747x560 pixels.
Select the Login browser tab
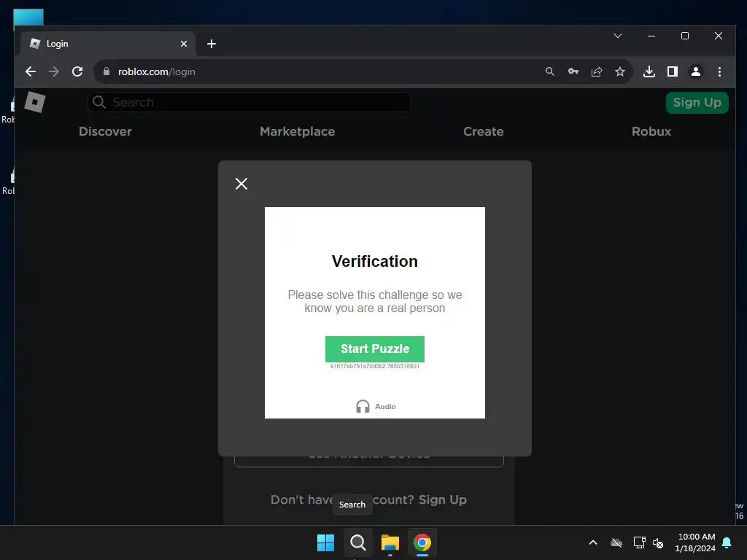(x=108, y=44)
